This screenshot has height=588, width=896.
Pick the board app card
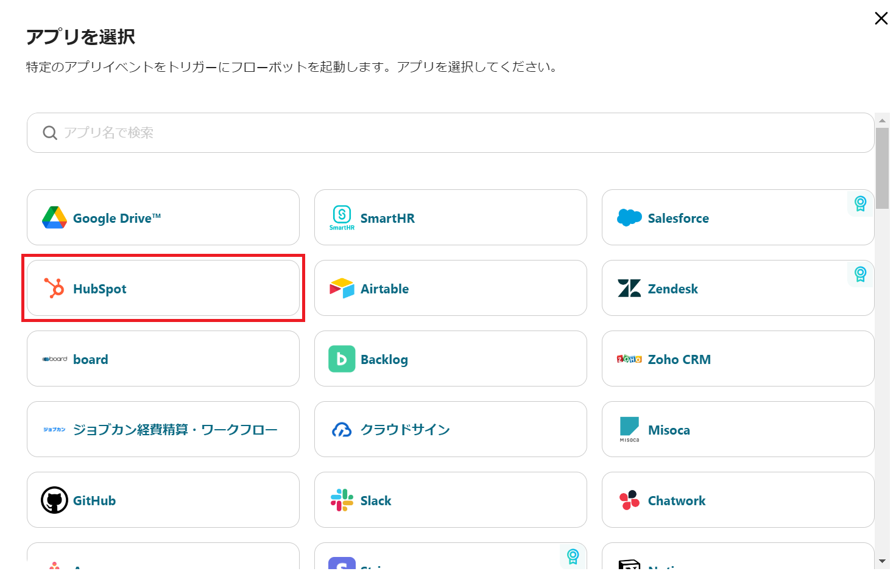pos(163,359)
